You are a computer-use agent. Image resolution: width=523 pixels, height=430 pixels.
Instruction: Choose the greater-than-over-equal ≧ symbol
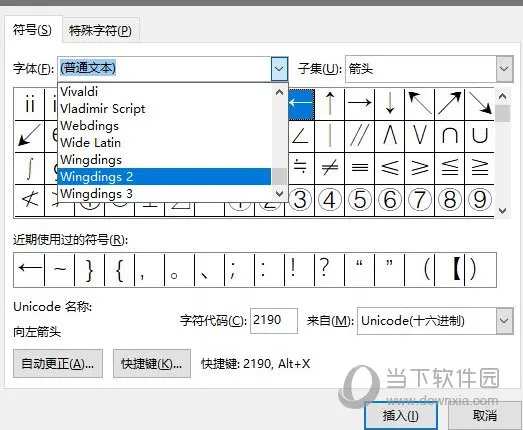(480, 168)
